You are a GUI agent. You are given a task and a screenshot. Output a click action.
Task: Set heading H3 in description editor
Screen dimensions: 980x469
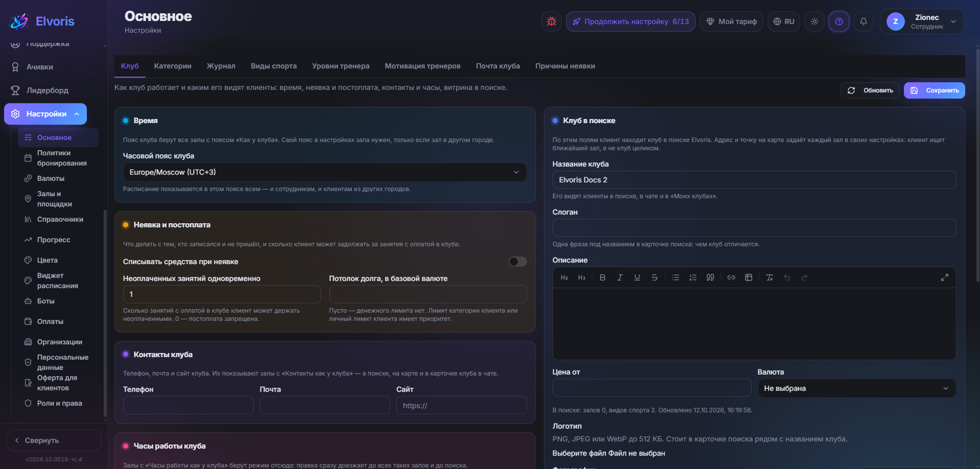(x=582, y=277)
